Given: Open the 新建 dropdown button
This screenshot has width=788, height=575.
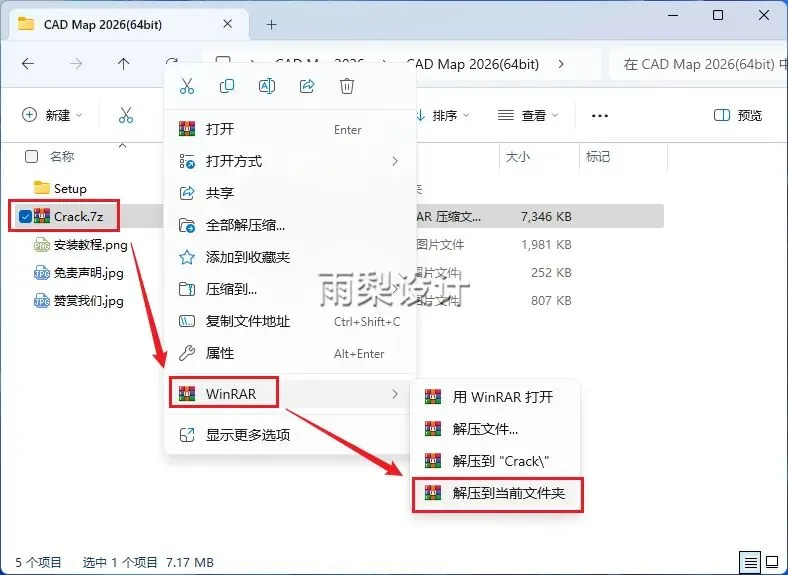Looking at the screenshot, I should (x=52, y=116).
